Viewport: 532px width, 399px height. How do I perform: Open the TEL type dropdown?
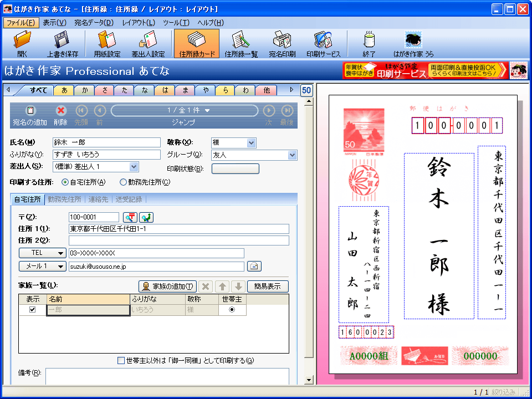pos(43,253)
